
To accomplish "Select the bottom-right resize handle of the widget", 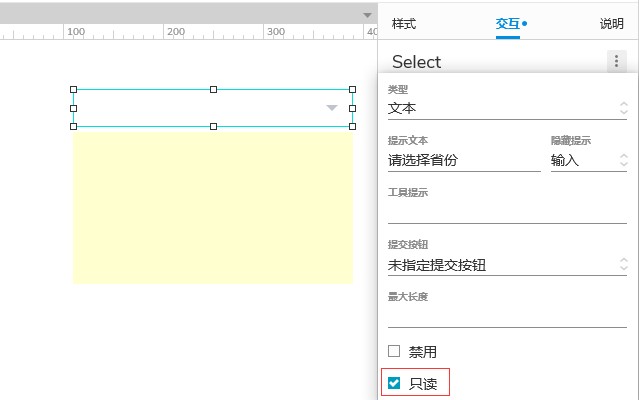I will tap(353, 127).
